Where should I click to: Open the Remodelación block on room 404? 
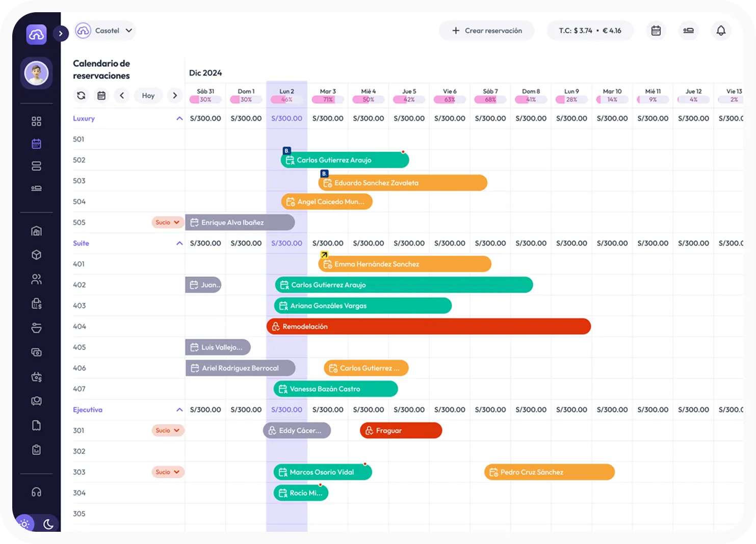pyautogui.click(x=428, y=327)
